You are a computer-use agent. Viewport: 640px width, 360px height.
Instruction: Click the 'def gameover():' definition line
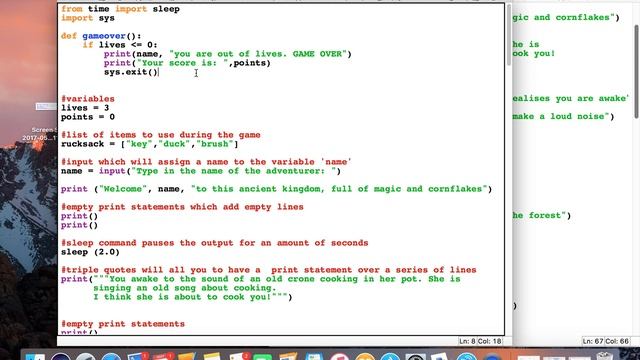click(101, 36)
